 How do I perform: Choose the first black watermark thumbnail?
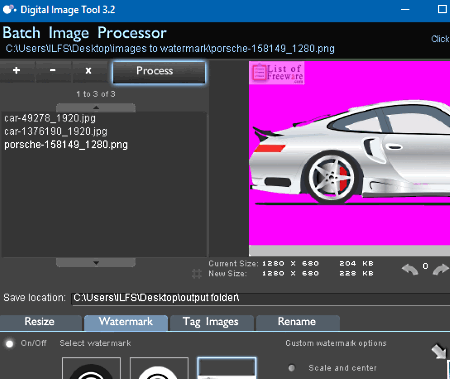coord(91,368)
